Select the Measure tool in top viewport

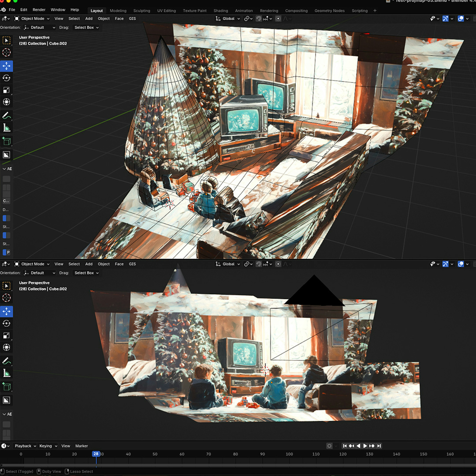pyautogui.click(x=6, y=128)
